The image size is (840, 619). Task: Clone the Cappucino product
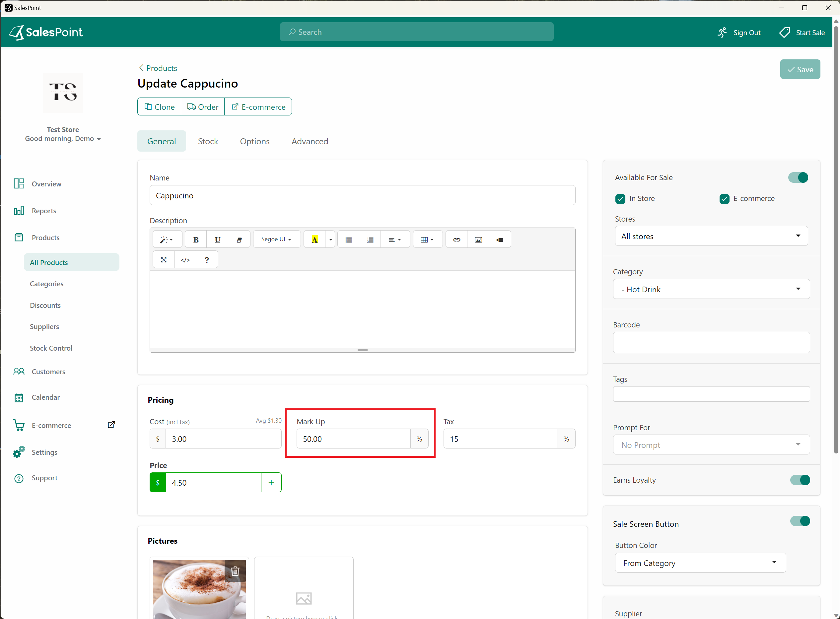(x=159, y=106)
